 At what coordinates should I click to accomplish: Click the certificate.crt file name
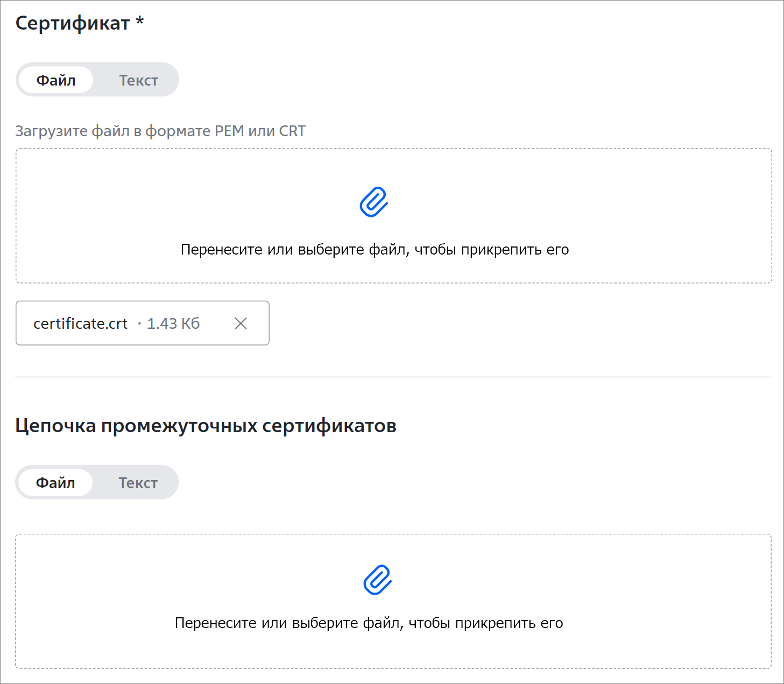click(x=80, y=323)
